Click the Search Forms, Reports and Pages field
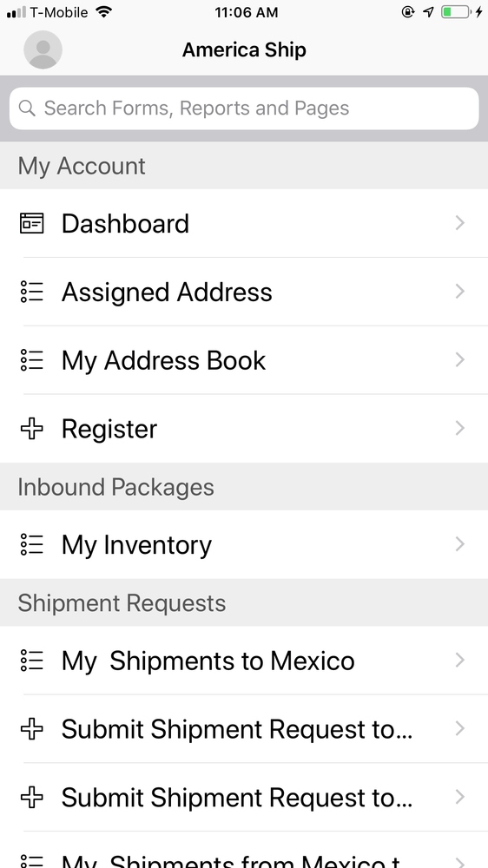488x868 pixels. click(244, 108)
